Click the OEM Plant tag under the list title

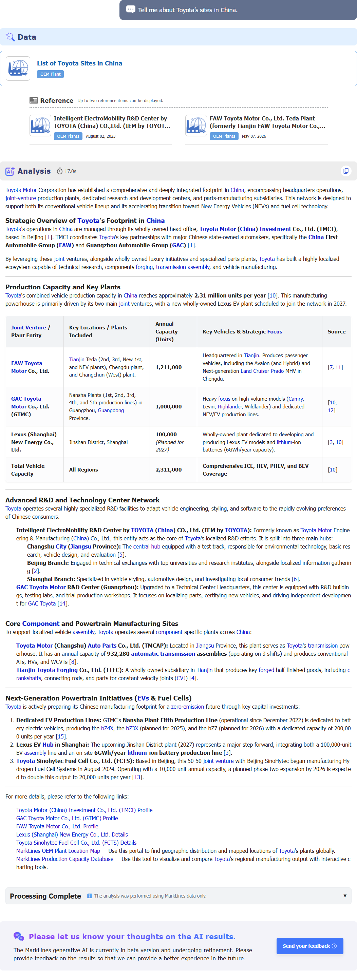tap(50, 74)
